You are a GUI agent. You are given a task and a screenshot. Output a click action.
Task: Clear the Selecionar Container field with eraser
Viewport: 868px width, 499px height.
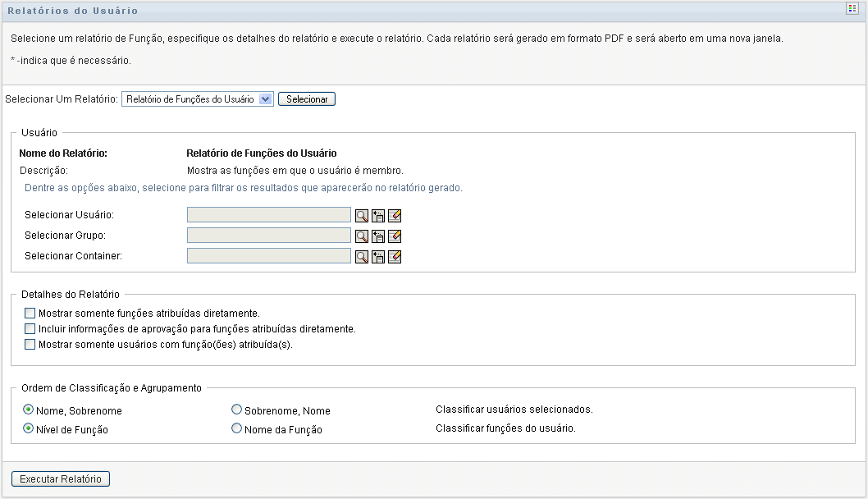click(x=395, y=256)
